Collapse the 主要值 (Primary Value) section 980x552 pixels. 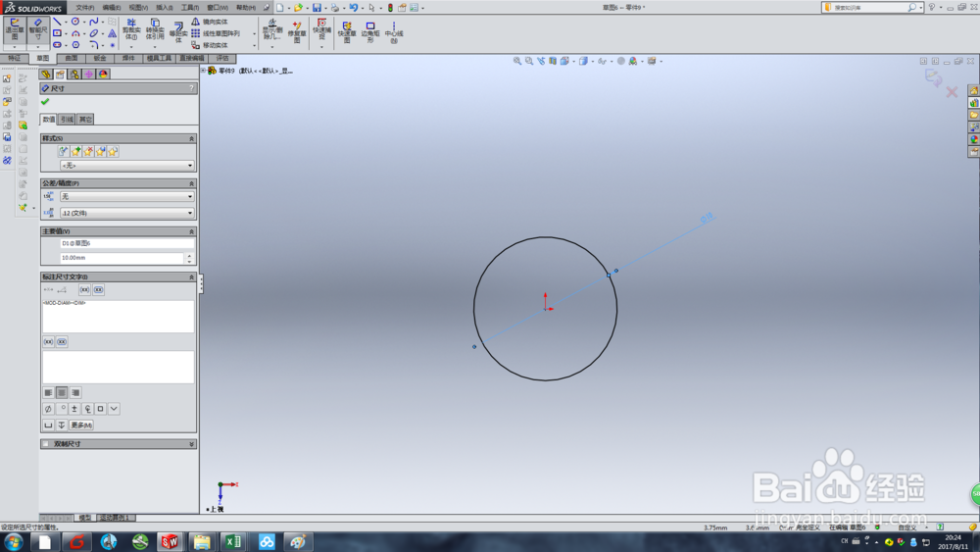[191, 231]
